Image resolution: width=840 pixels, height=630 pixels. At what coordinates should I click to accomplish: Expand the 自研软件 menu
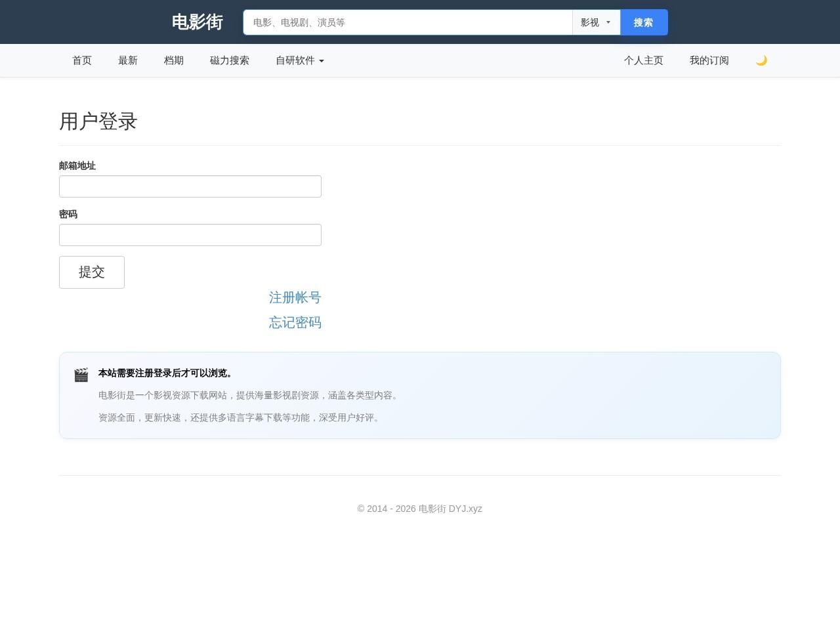click(300, 60)
